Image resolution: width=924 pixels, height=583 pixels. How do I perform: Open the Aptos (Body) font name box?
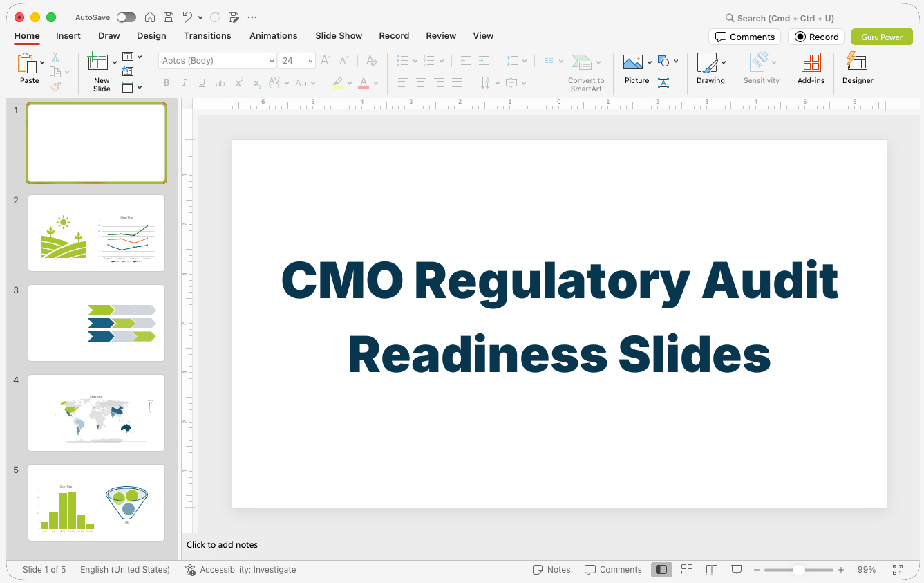click(218, 61)
